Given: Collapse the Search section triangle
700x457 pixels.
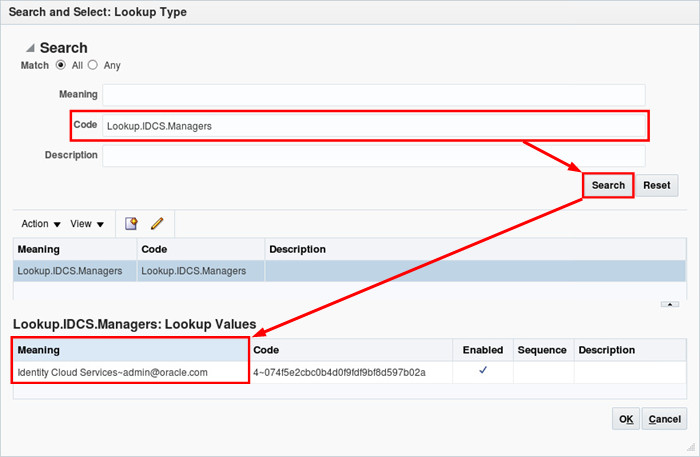Looking at the screenshot, I should tap(30, 48).
